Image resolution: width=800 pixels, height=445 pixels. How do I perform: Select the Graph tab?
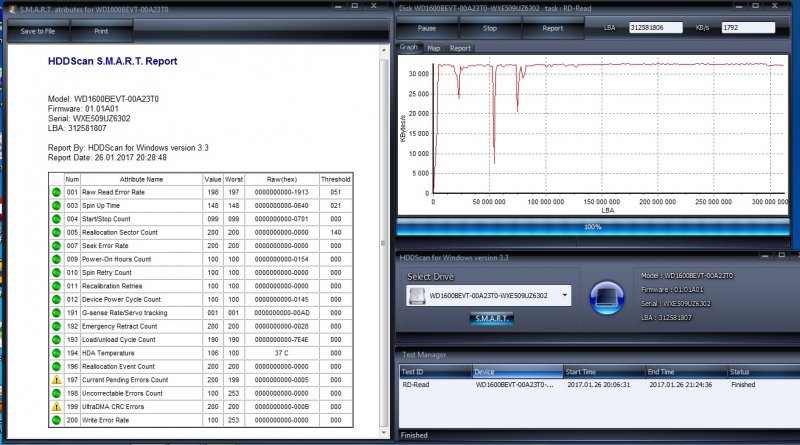(x=409, y=47)
